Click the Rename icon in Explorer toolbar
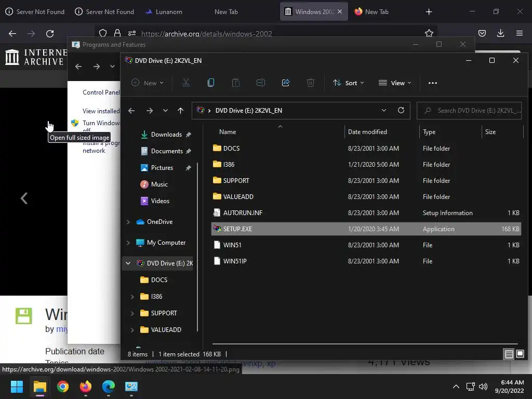The width and height of the screenshot is (532, 399). coord(261,83)
